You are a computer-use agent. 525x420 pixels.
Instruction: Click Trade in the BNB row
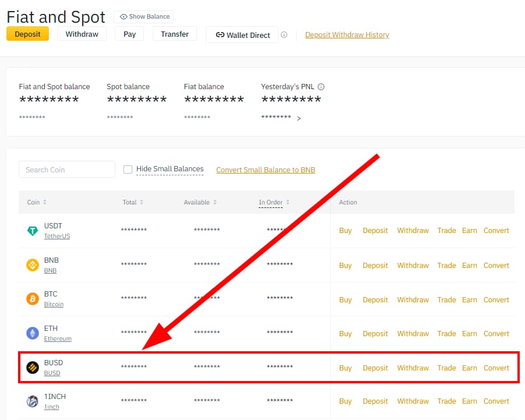pyautogui.click(x=446, y=266)
